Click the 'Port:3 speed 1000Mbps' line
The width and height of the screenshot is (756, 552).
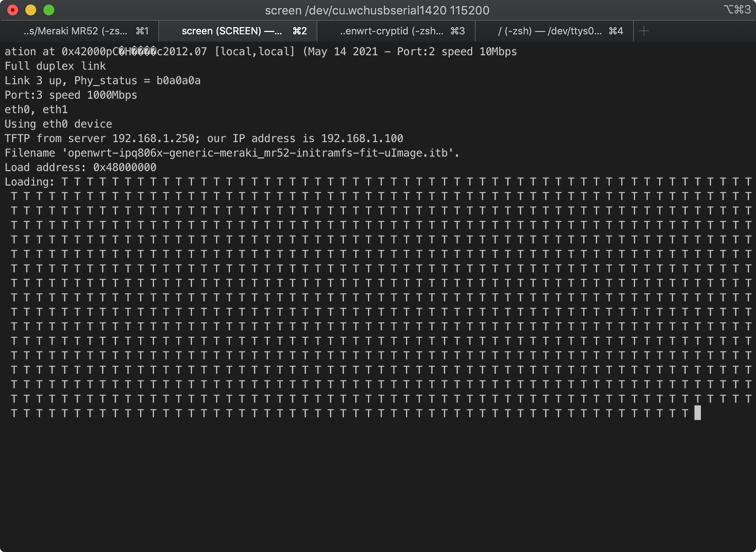(x=71, y=95)
